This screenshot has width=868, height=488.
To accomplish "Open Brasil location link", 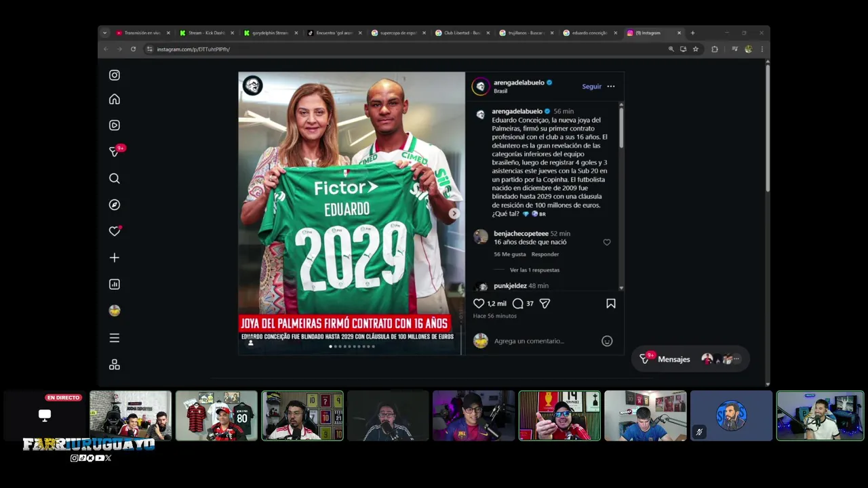I will click(x=500, y=91).
